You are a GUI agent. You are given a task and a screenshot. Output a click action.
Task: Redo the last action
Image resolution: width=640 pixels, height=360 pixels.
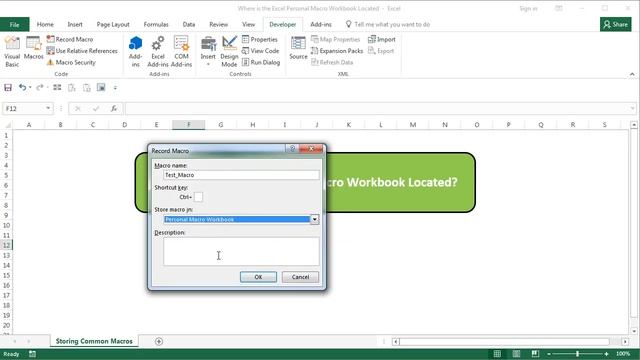coord(40,87)
